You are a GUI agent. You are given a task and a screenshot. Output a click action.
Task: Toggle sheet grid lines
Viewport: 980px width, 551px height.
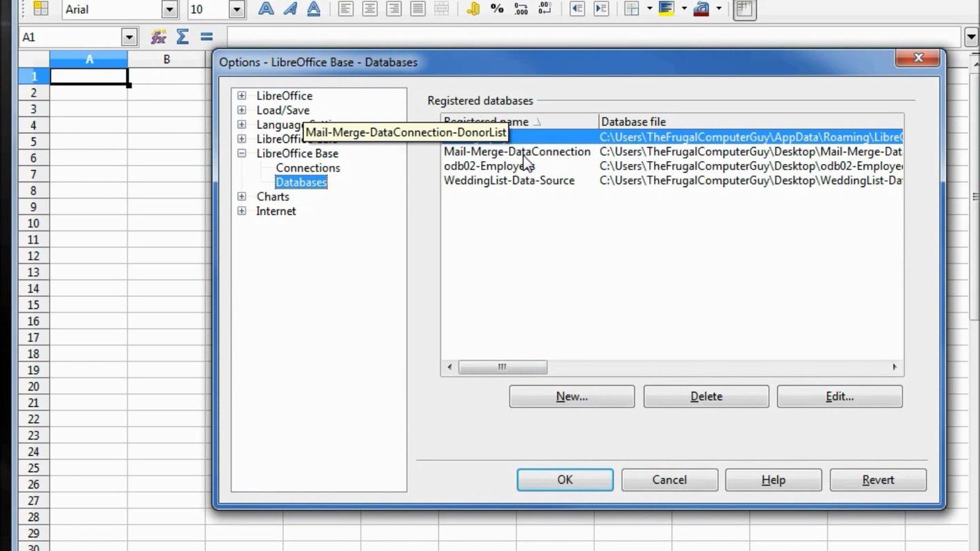744,9
